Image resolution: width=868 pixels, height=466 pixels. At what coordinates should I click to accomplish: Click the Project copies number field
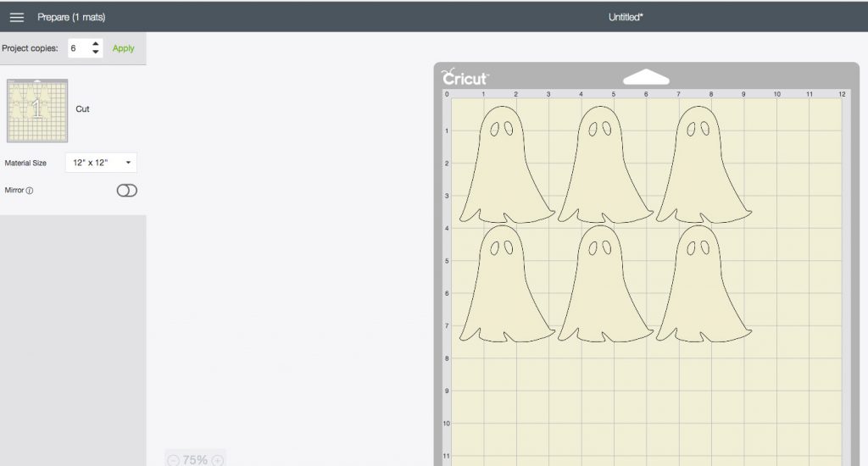coord(86,48)
